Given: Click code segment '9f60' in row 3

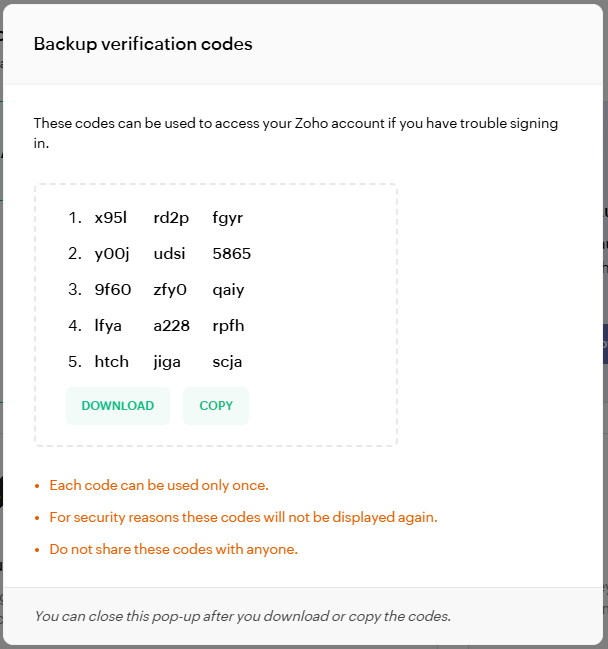Looking at the screenshot, I should [x=112, y=290].
